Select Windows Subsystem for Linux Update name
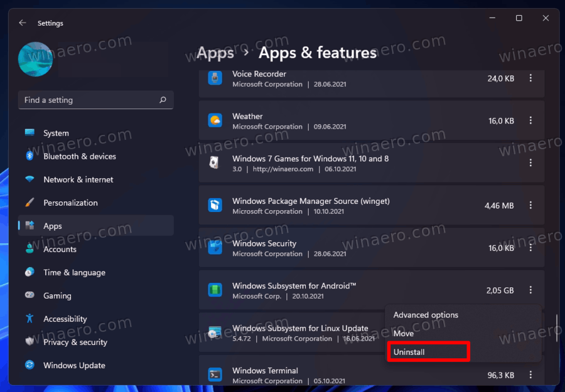Image resolution: width=565 pixels, height=392 pixels. 300,328
